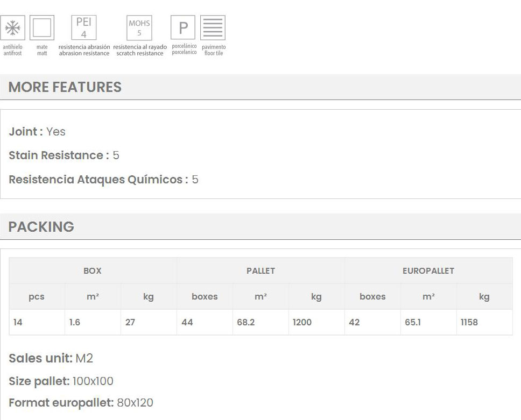Click the PACKING section header
Viewport: 521px width, 420px height.
click(x=41, y=227)
